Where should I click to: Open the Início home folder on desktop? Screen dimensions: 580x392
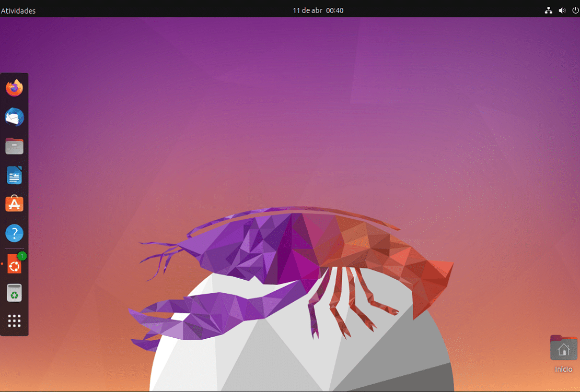pos(563,353)
